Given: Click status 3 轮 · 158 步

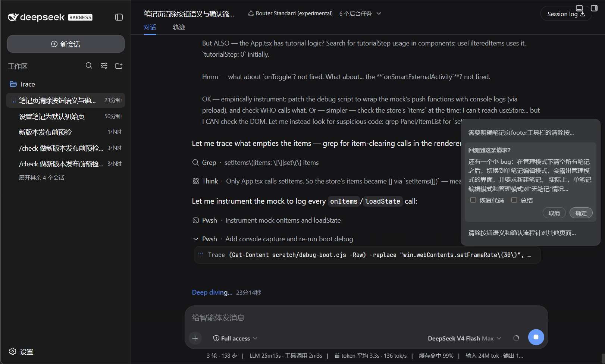Looking at the screenshot, I should 222,356.
